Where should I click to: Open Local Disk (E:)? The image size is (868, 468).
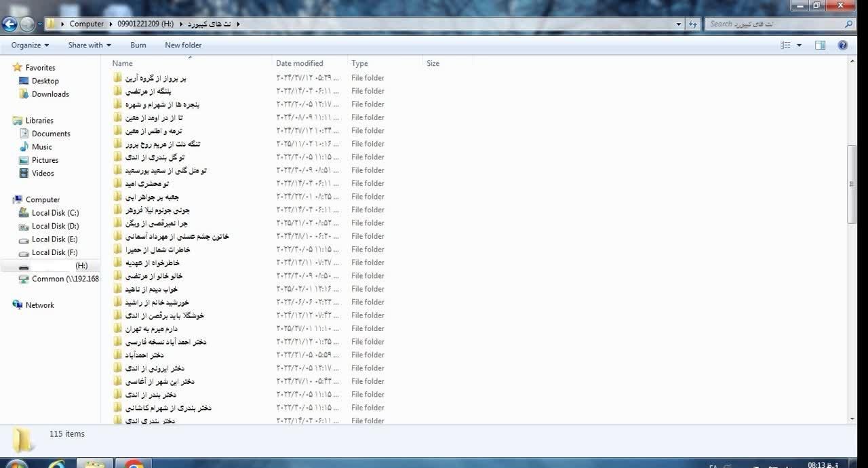[x=54, y=239]
